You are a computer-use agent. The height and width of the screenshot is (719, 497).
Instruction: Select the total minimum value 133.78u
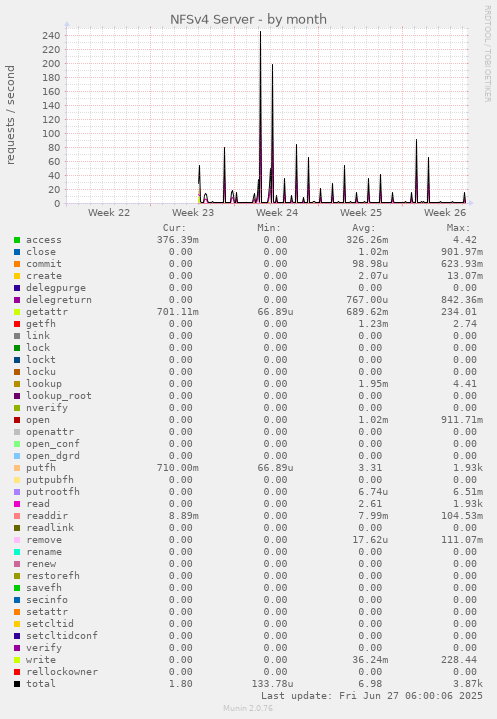pyautogui.click(x=272, y=684)
